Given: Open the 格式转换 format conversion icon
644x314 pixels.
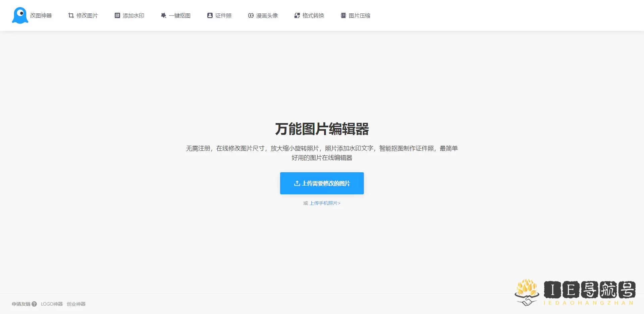Looking at the screenshot, I should pyautogui.click(x=297, y=15).
